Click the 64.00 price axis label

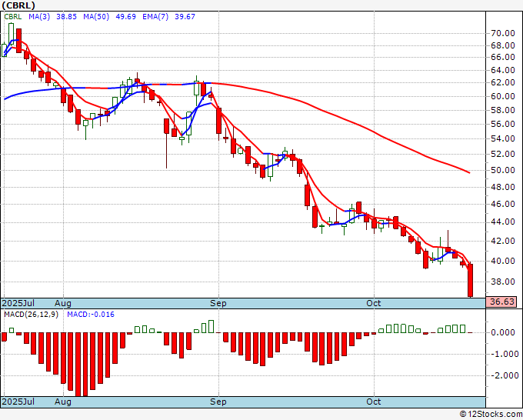[x=503, y=71]
